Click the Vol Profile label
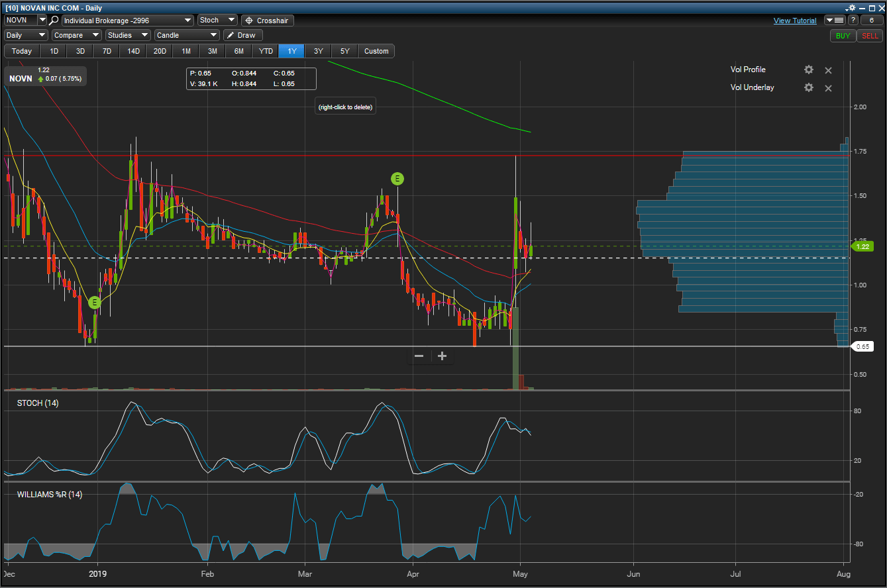 748,70
